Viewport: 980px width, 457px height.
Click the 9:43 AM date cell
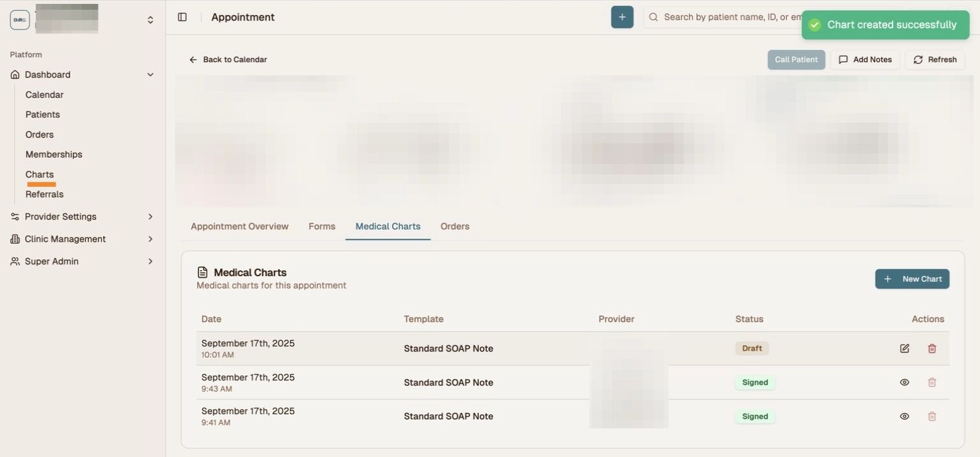coord(248,382)
